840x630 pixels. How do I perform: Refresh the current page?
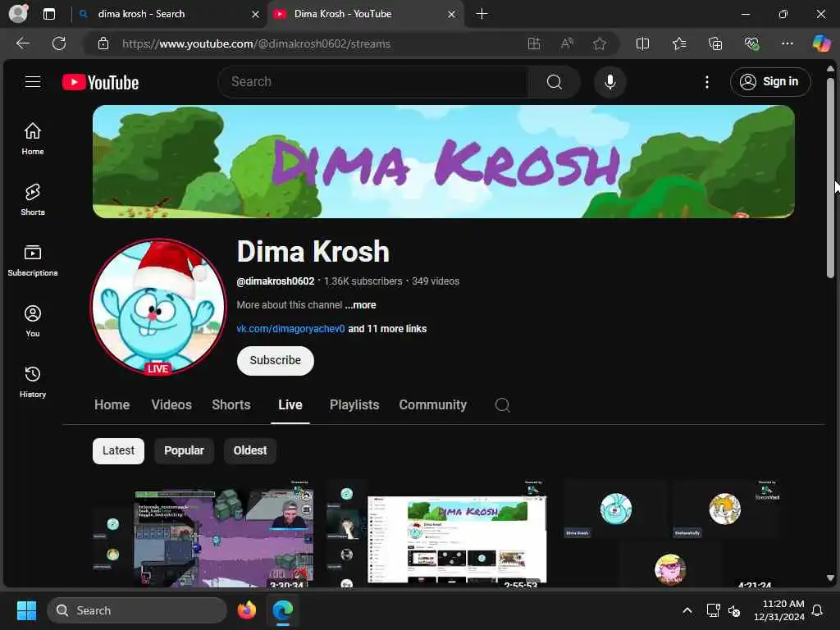tap(59, 43)
